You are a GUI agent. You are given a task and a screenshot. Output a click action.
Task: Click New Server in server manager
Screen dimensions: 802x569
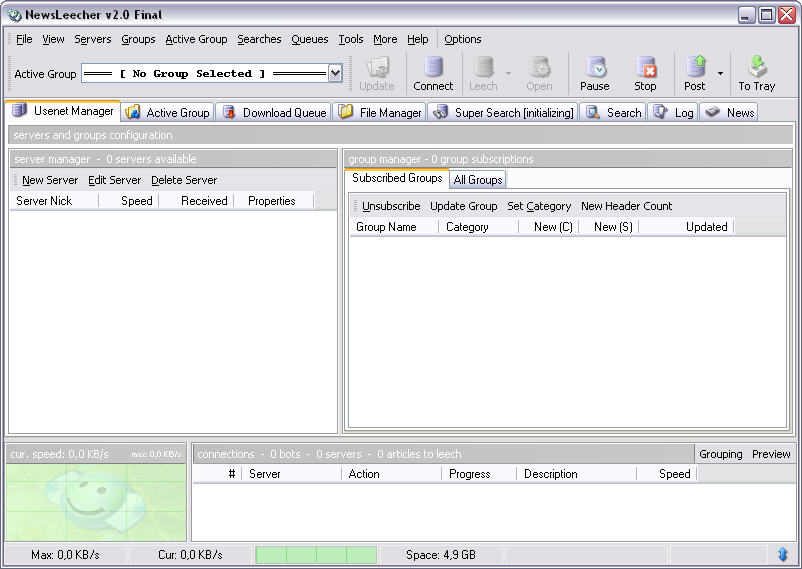[50, 180]
